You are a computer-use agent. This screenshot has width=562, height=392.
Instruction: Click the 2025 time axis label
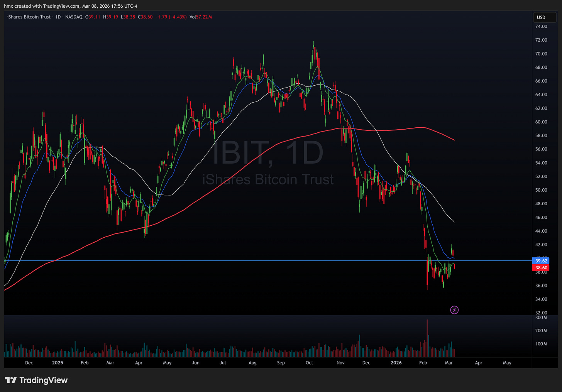pos(58,363)
